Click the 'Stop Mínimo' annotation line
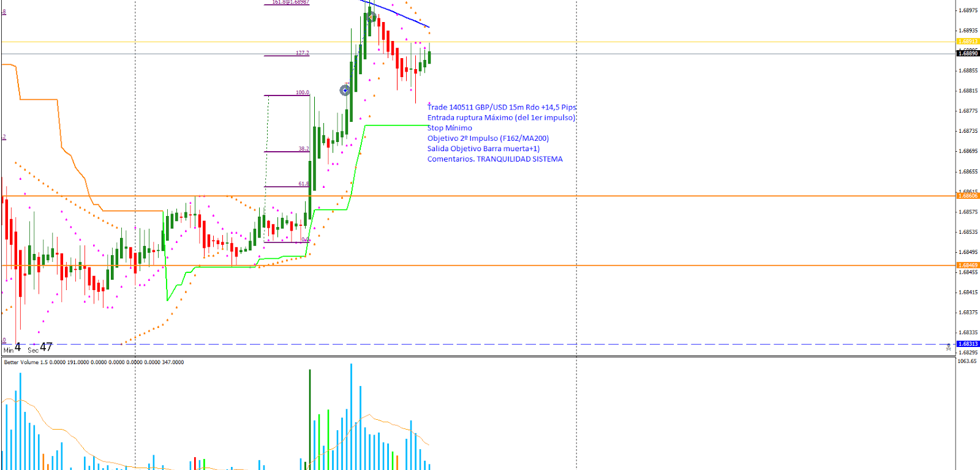980x470 pixels. (450, 128)
